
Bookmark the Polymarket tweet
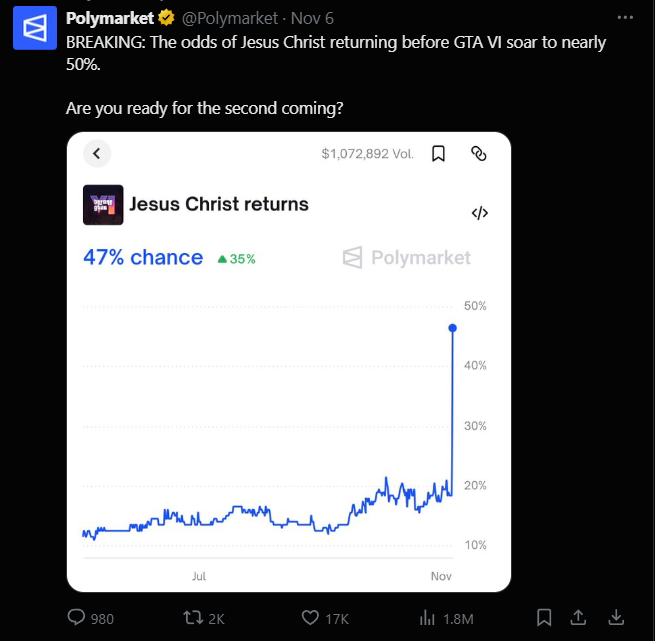(544, 616)
